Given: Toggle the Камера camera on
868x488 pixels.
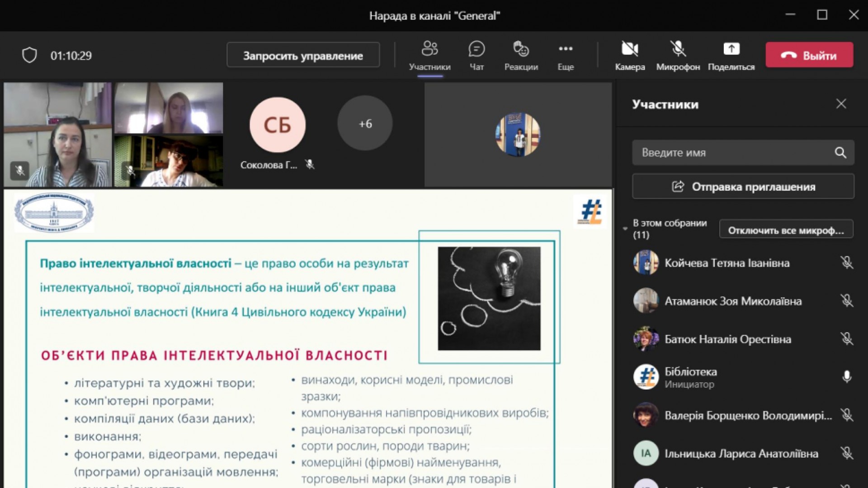Looking at the screenshot, I should tap(629, 49).
